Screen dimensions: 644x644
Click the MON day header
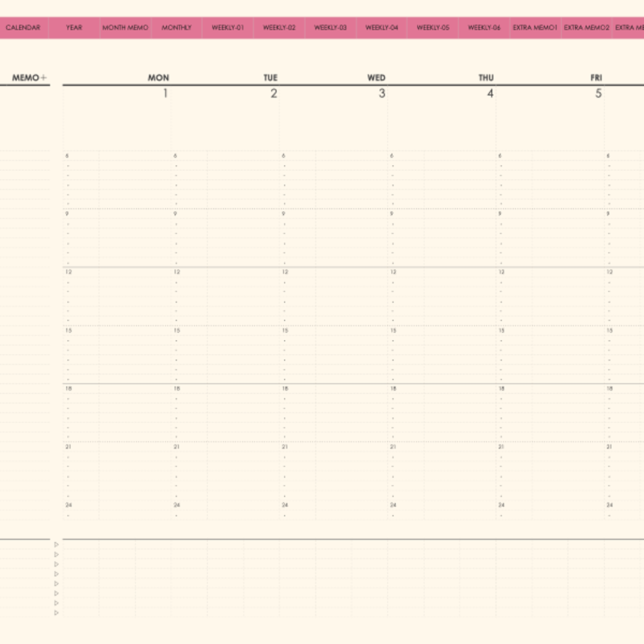click(158, 78)
